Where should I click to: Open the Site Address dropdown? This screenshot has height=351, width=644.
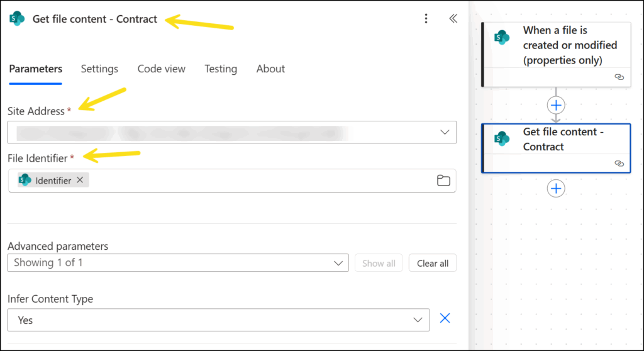click(x=445, y=133)
